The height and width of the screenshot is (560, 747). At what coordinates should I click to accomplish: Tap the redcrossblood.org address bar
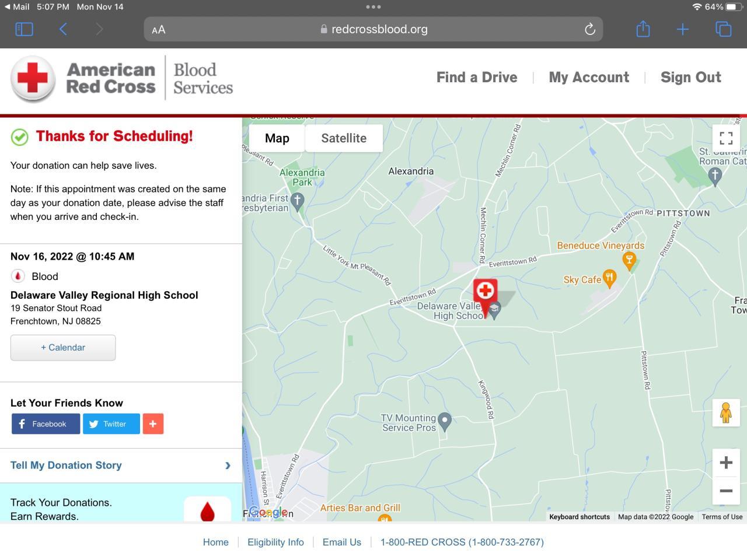click(373, 29)
